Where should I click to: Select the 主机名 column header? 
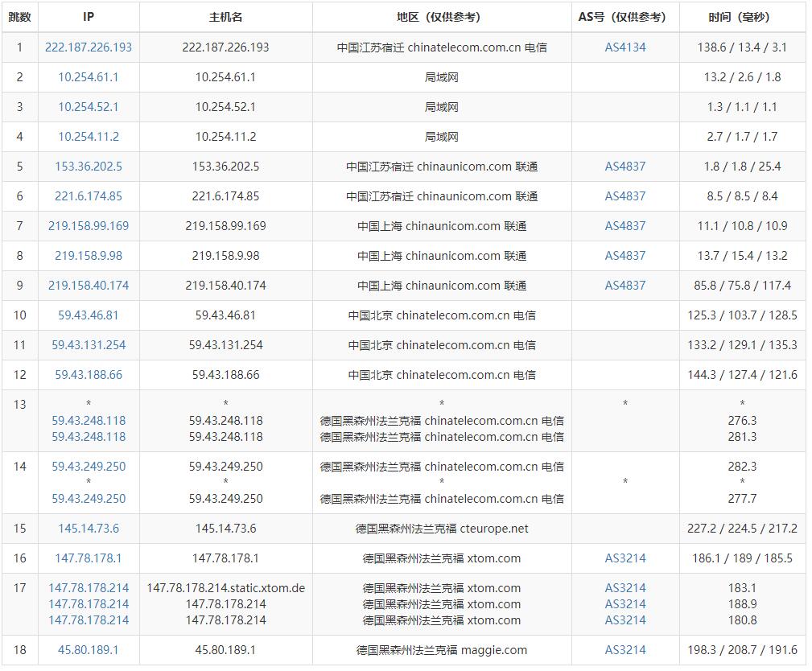(226, 17)
